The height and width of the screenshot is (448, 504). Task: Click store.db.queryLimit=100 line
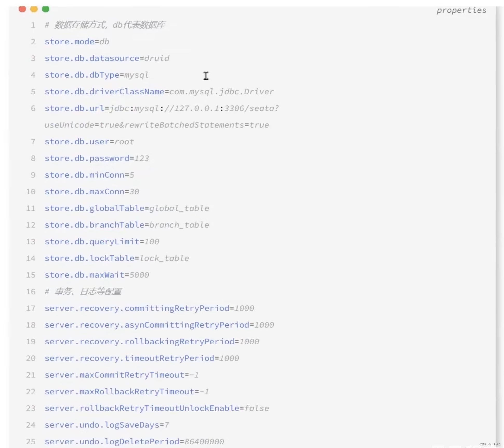(102, 242)
